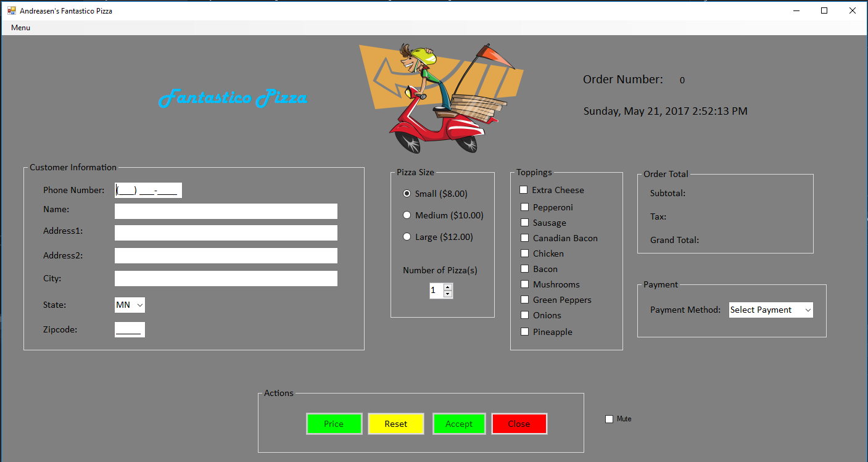Enable the Onions topping

pyautogui.click(x=524, y=315)
